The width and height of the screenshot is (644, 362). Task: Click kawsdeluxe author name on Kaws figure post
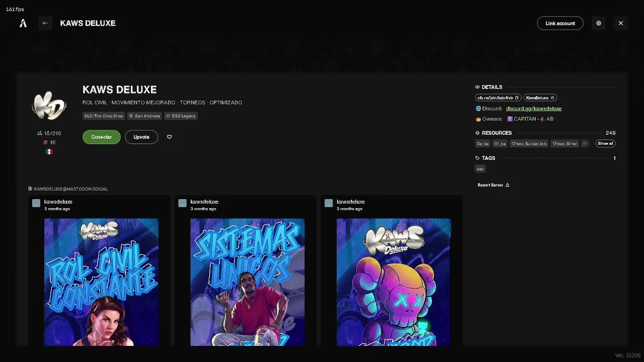[x=351, y=202]
